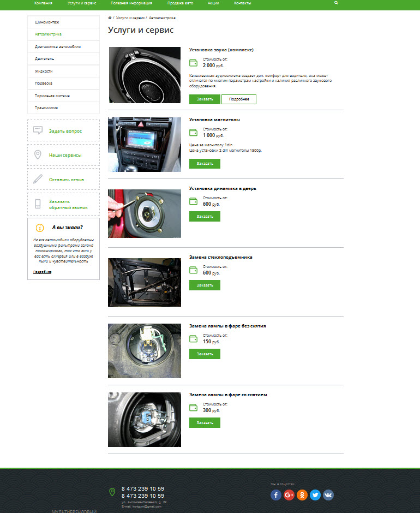
Task: Open Контакты menu item
Action: [x=242, y=3]
